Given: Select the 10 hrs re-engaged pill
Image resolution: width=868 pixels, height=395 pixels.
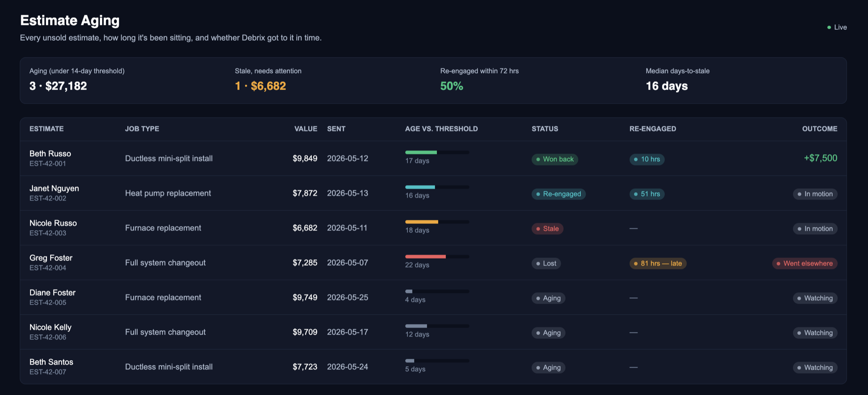Looking at the screenshot, I should click(647, 159).
